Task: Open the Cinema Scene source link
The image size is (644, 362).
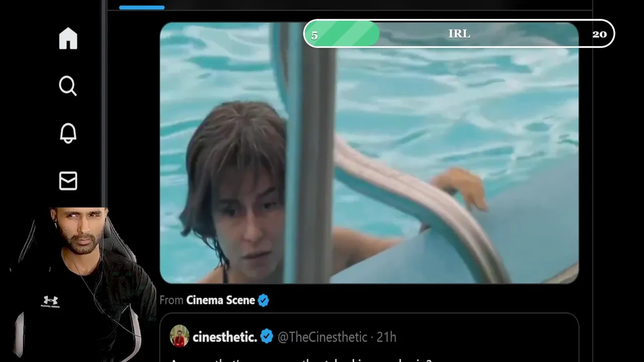Action: coord(220,300)
